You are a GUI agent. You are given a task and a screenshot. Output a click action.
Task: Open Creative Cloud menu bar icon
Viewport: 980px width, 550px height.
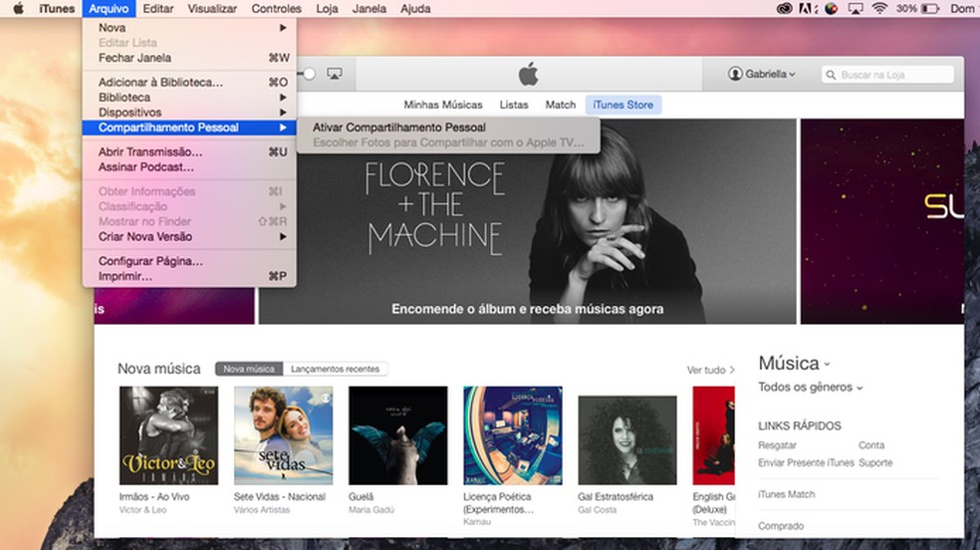pyautogui.click(x=785, y=8)
